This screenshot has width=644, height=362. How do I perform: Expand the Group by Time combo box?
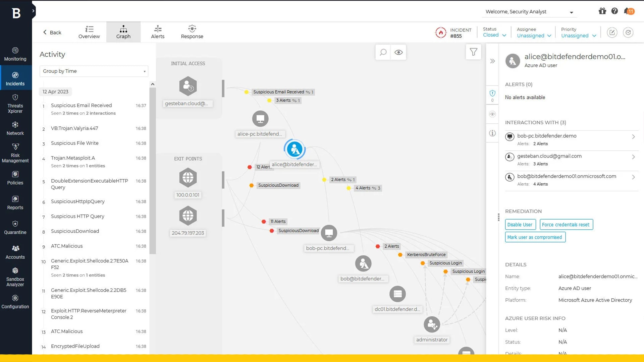pos(94,71)
